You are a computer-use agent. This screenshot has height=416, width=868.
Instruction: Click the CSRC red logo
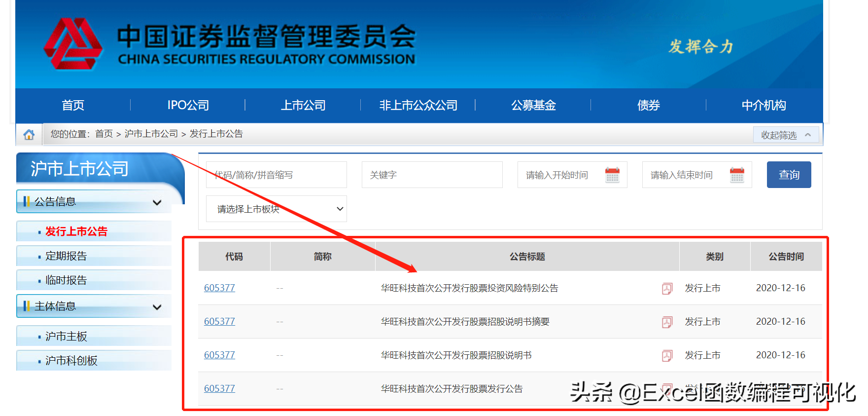coord(73,44)
